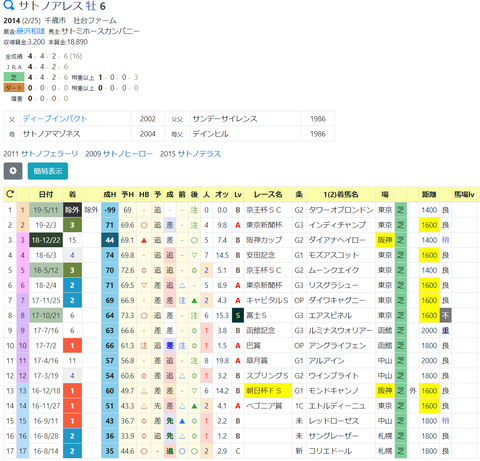This screenshot has width=480, height=461.
Task: Click the オッ odds column header
Action: [222, 194]
